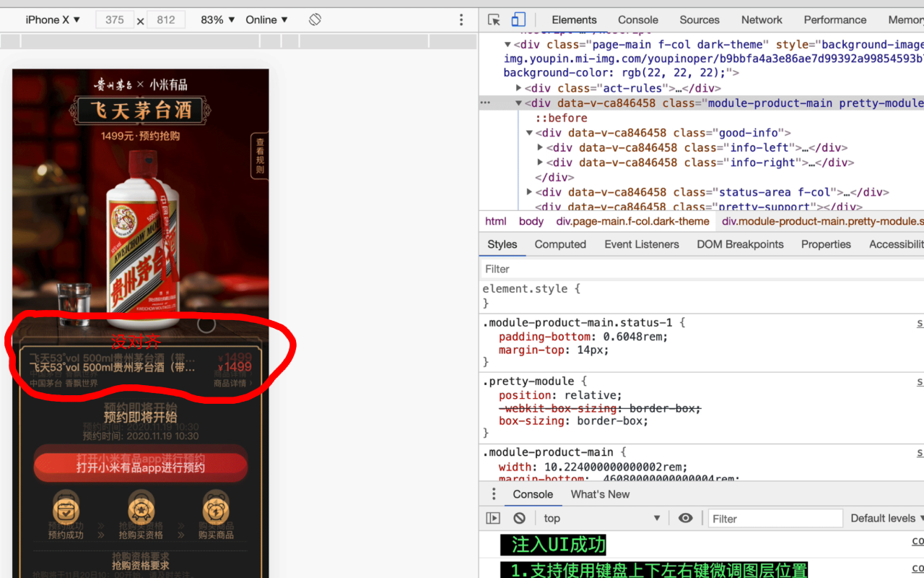The height and width of the screenshot is (578, 924).
Task: Click the rotate screen icon
Action: [x=315, y=20]
